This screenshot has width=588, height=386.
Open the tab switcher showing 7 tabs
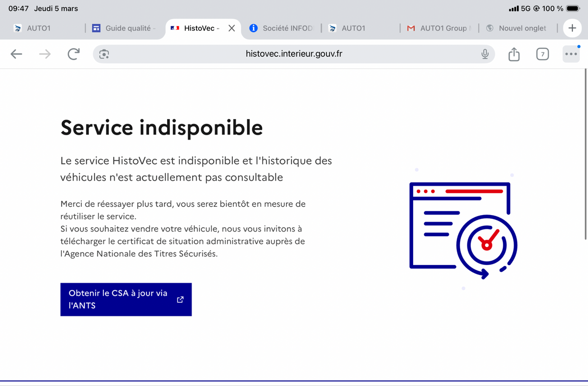pos(542,54)
